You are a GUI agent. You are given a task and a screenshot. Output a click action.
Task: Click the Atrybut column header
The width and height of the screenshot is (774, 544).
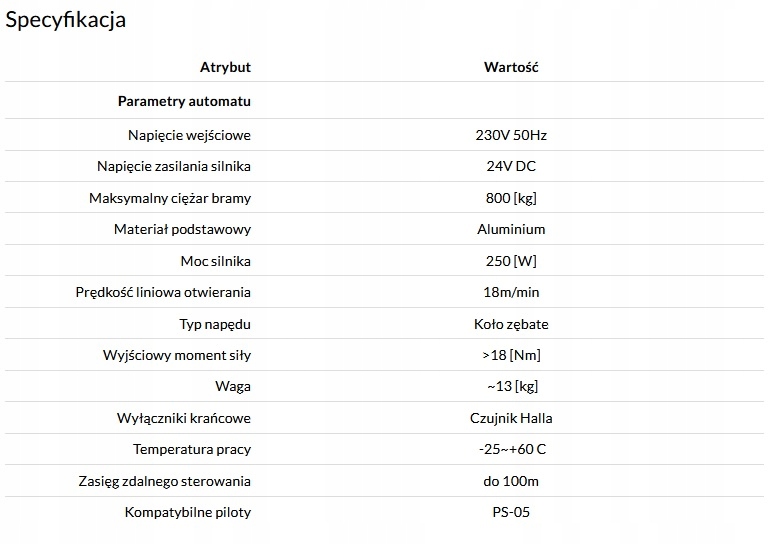tap(225, 67)
